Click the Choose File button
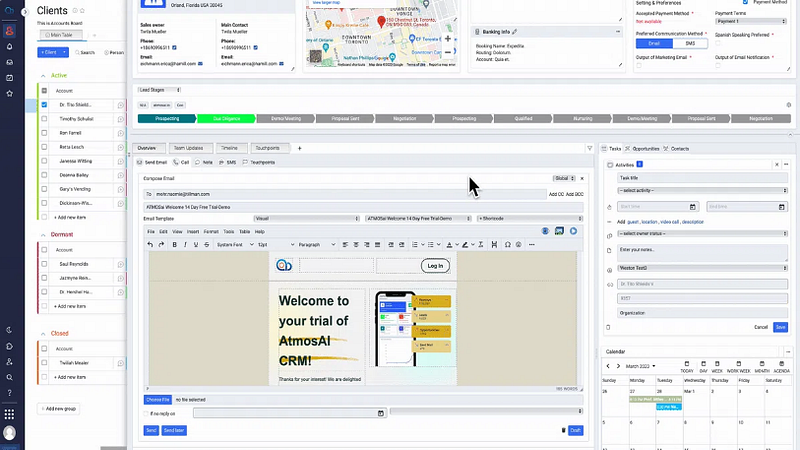 click(x=157, y=399)
